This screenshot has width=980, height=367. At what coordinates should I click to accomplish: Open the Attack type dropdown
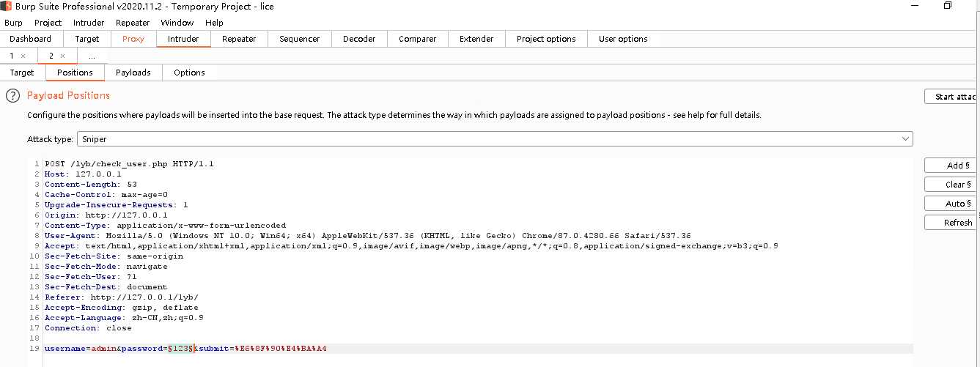tap(495, 139)
